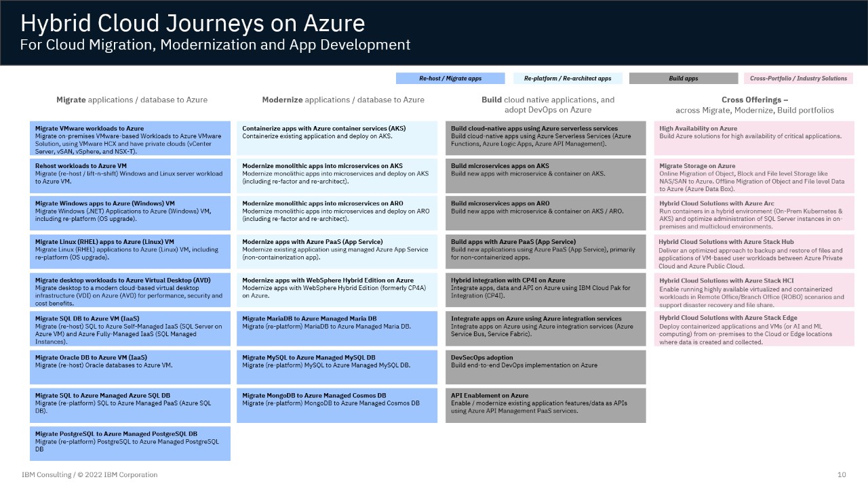Select the High Availability on Azure card
868x488 pixels.
pyautogui.click(x=754, y=138)
